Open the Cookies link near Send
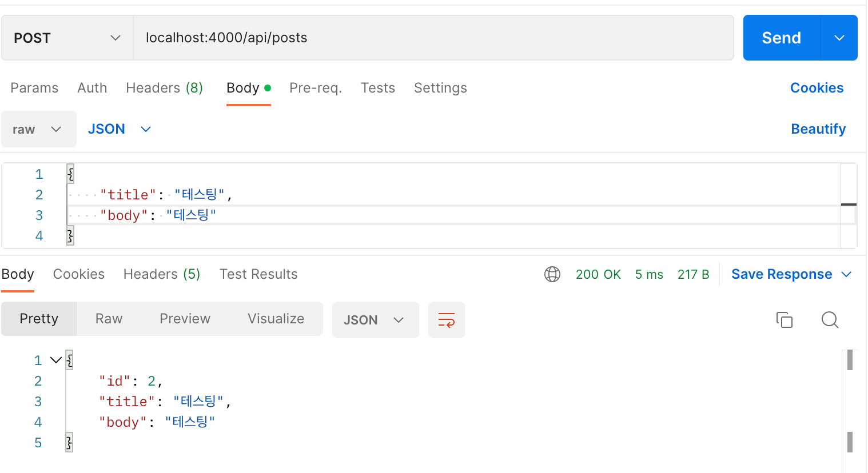 [x=817, y=88]
